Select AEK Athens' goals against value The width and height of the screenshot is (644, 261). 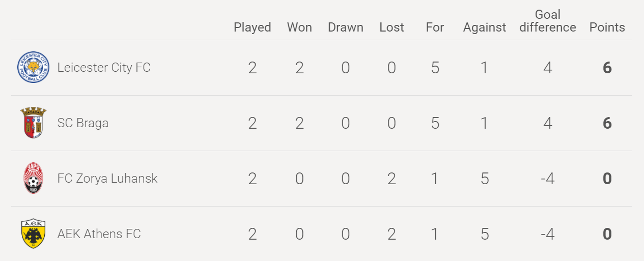[485, 234]
